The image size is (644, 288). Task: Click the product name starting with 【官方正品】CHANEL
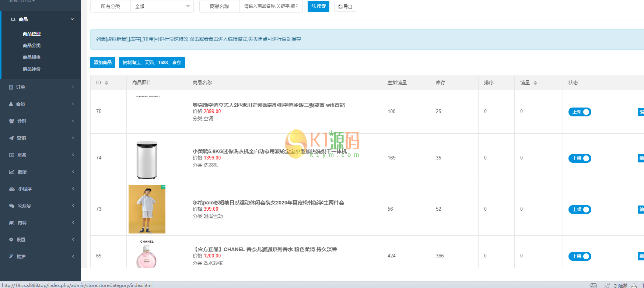[x=265, y=249]
